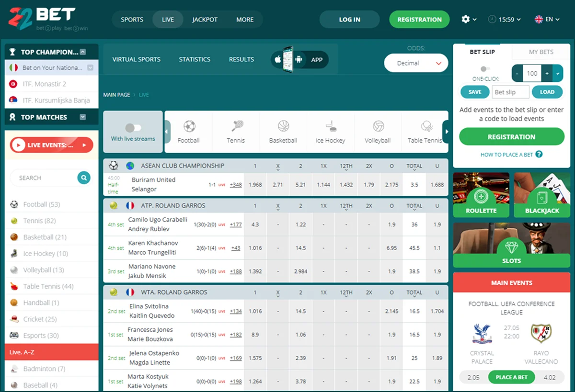The width and height of the screenshot is (575, 392).
Task: Click the Live Events play icon
Action: (19, 145)
